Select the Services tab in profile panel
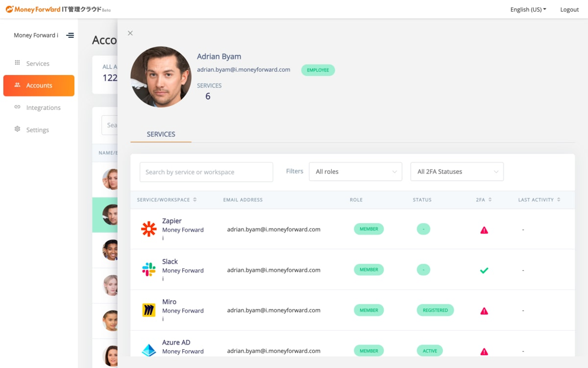Screen dimensions: 588x368 161,134
